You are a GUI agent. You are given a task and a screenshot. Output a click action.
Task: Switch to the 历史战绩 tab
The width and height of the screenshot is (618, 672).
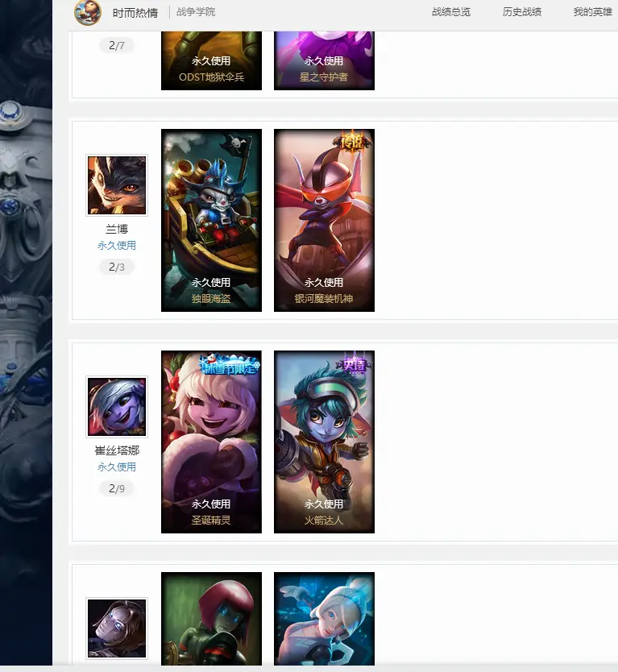click(x=521, y=12)
